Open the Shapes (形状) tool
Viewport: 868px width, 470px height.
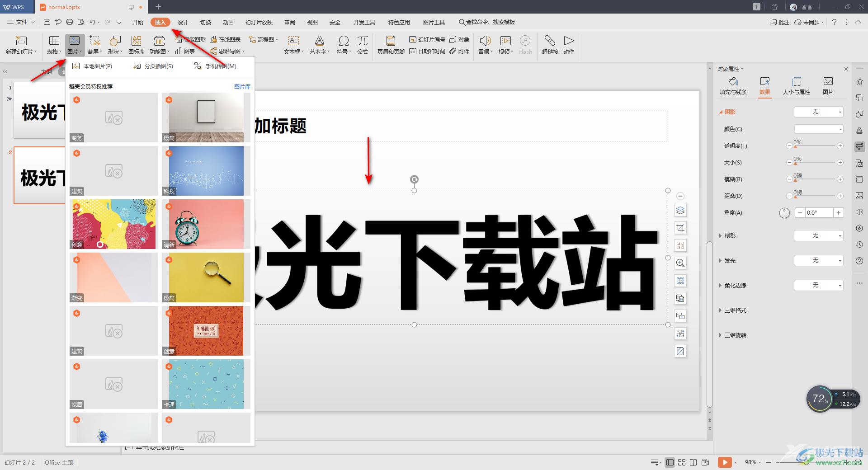tap(115, 45)
